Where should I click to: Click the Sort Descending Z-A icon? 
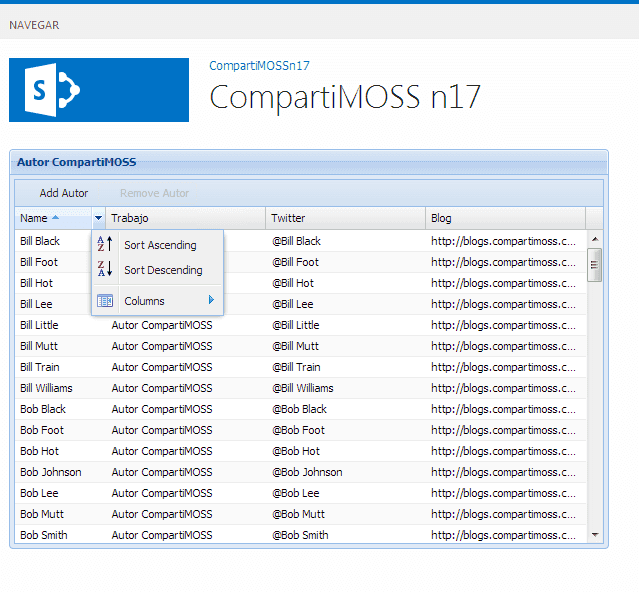[105, 269]
